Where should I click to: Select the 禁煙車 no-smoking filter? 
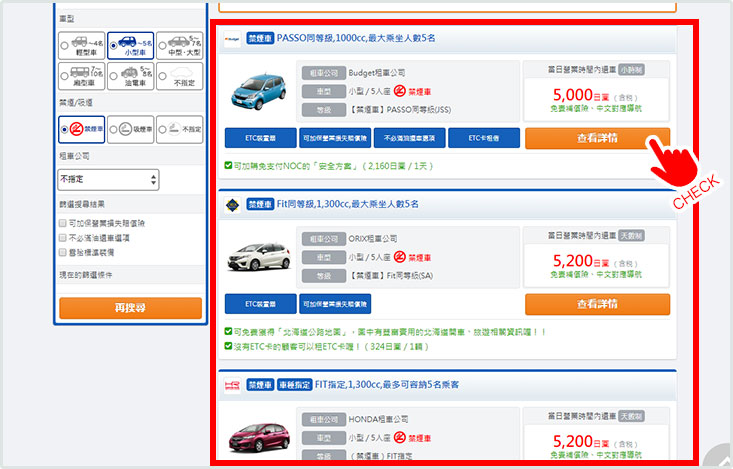(x=81, y=129)
